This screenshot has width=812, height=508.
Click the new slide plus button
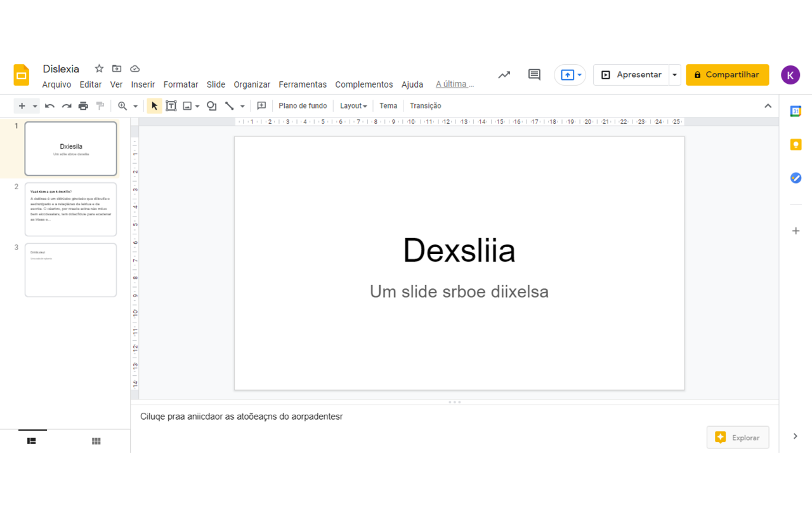pyautogui.click(x=22, y=106)
